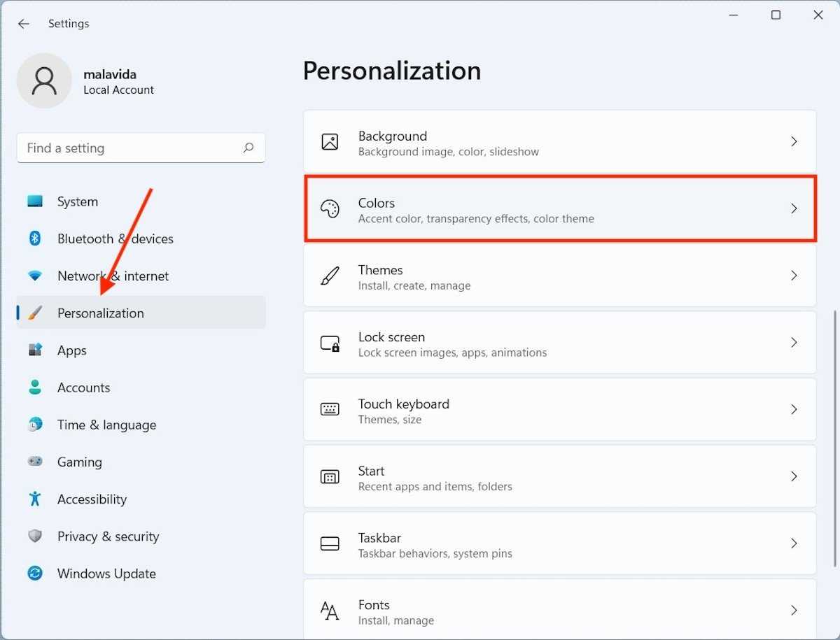Image resolution: width=840 pixels, height=640 pixels.
Task: Open Privacy & security settings
Action: coord(108,536)
